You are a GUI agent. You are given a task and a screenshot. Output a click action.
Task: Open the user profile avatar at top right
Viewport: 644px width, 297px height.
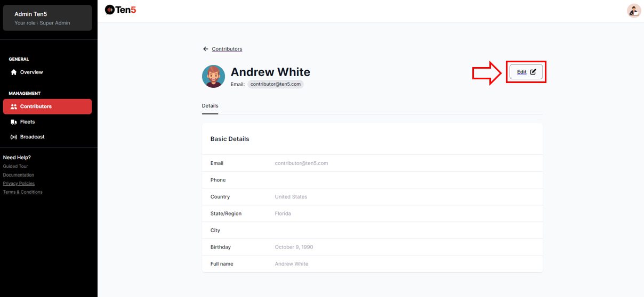point(633,11)
